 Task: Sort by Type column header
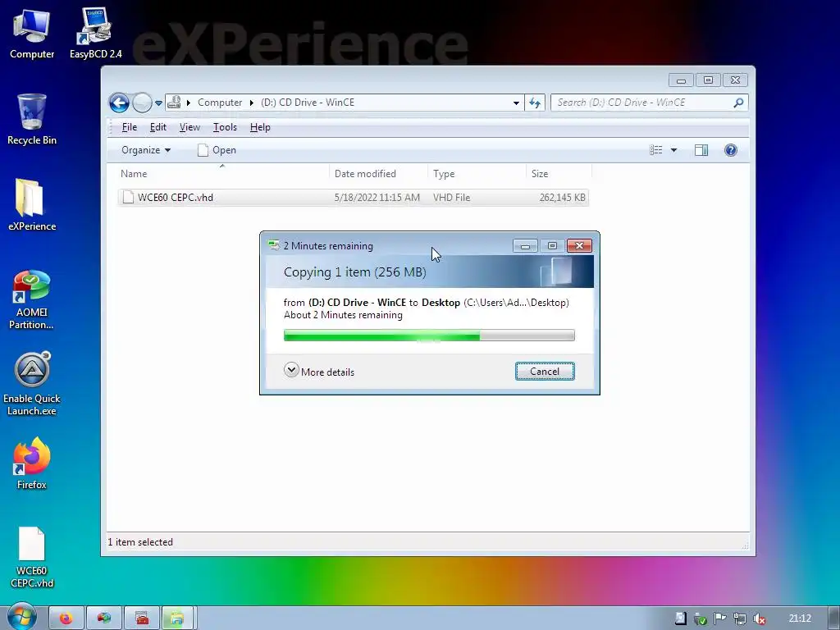(x=477, y=174)
